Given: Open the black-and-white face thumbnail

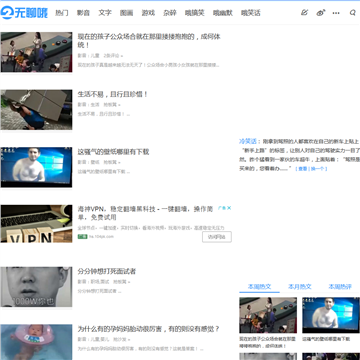Looking at the screenshot, I should (36, 287).
